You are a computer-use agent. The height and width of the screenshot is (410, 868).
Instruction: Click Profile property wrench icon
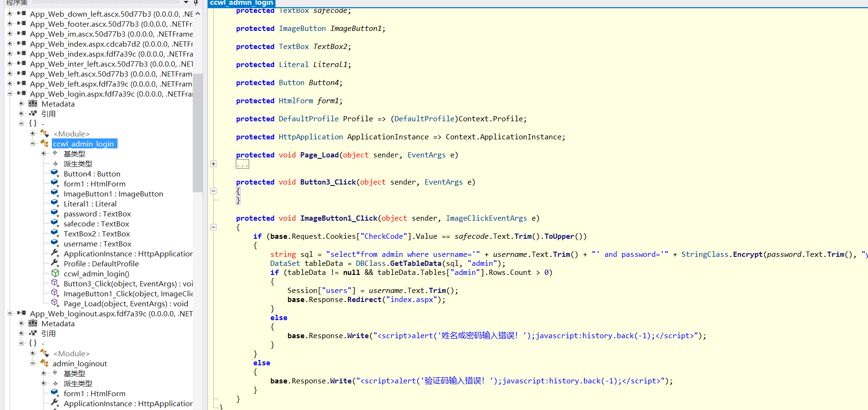pos(55,263)
